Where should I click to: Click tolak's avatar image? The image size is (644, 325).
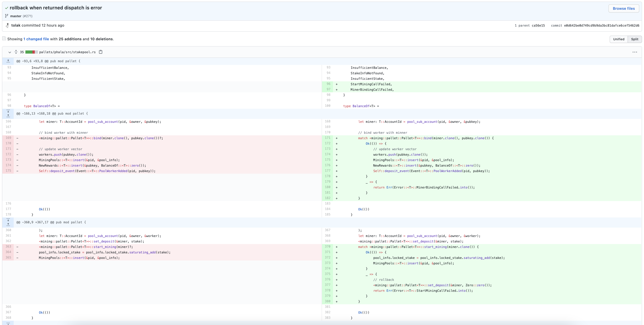(x=7, y=25)
